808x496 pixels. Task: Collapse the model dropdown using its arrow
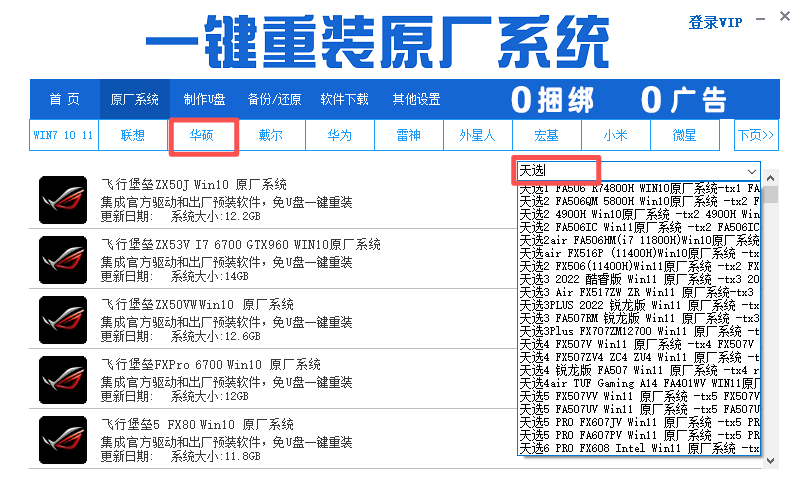[x=751, y=171]
